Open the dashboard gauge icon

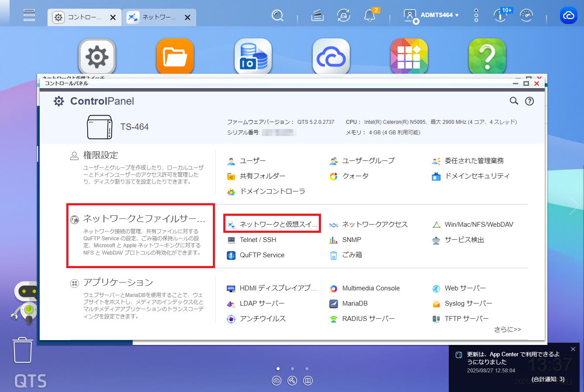pos(526,16)
